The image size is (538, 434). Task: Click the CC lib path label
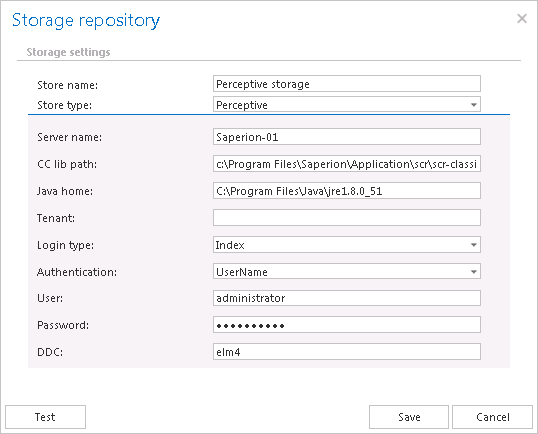click(67, 164)
